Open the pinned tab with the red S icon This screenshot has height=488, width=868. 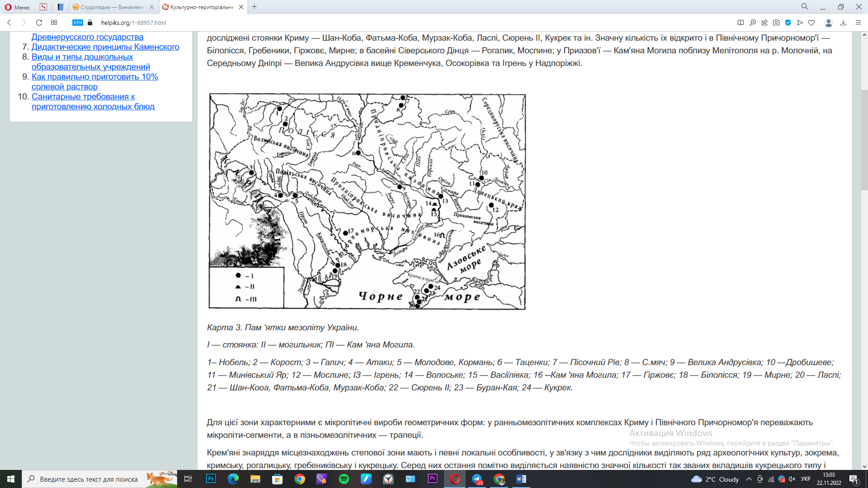[x=43, y=7]
